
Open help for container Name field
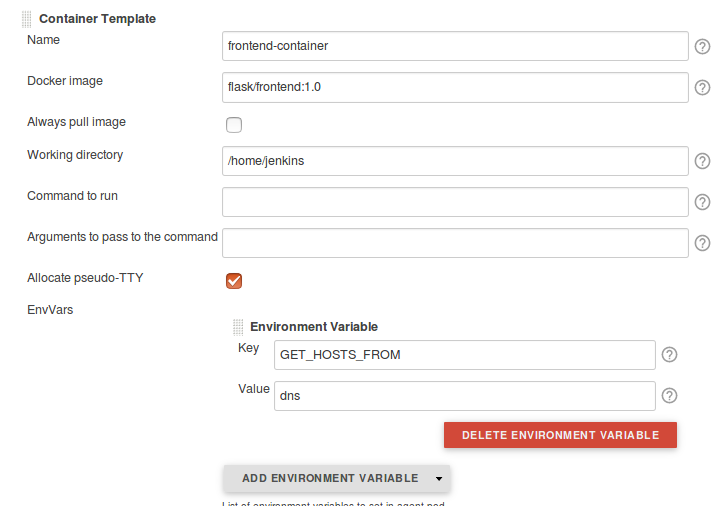pyautogui.click(x=703, y=46)
